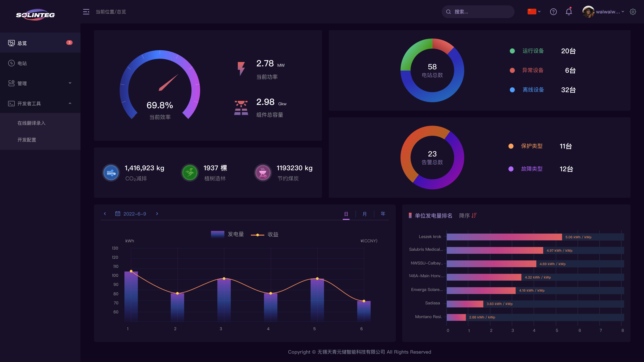This screenshot has height=362, width=644.
Task: Go to next date arrow
Action: [x=157, y=214]
